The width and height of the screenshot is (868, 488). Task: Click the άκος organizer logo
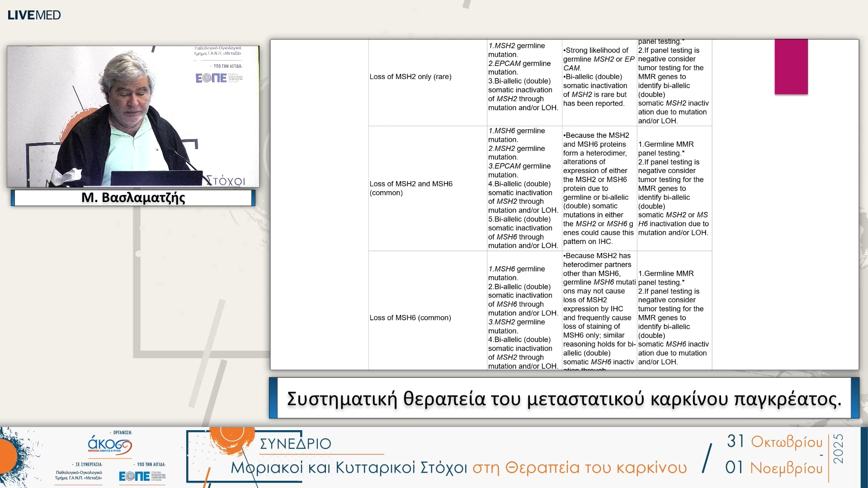click(109, 445)
